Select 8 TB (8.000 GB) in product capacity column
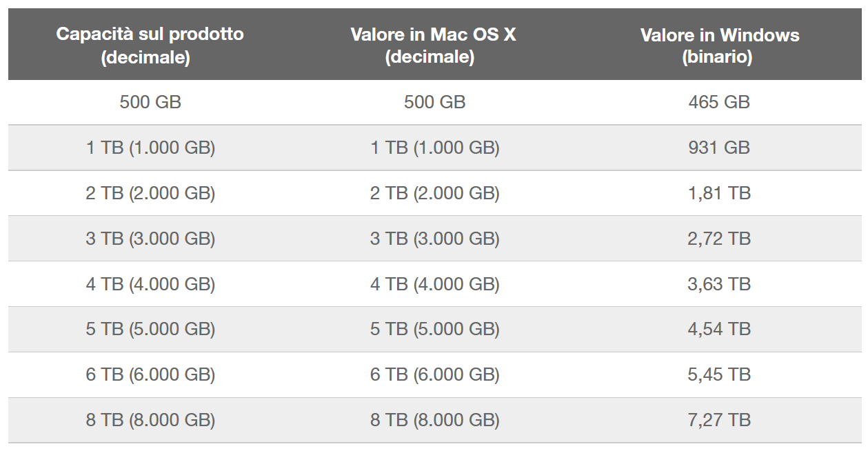 tap(150, 420)
